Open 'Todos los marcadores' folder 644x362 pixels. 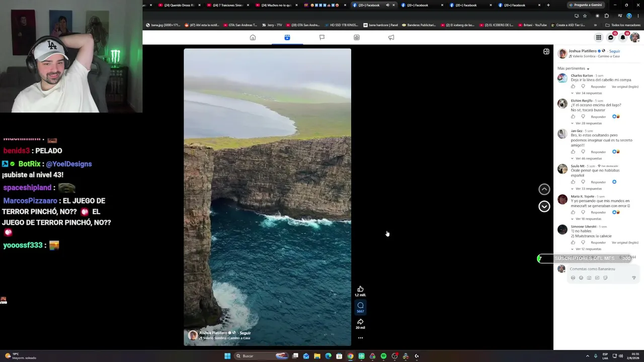tap(623, 25)
